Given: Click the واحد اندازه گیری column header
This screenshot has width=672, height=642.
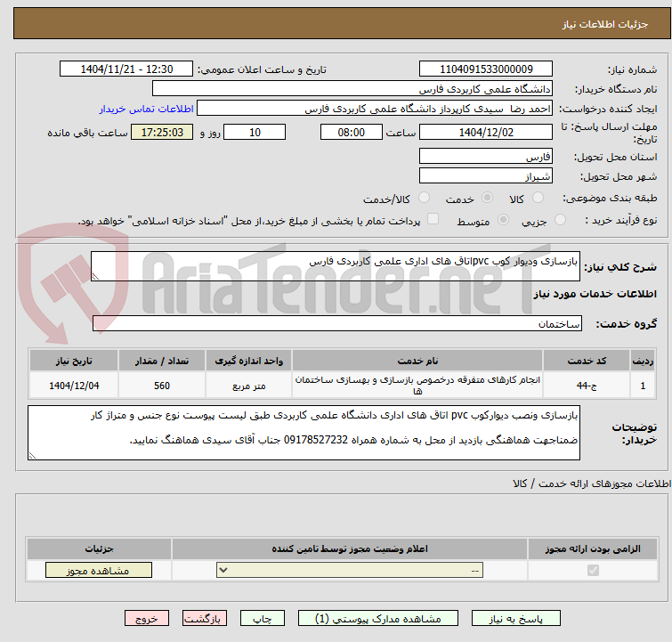Looking at the screenshot, I should [249, 361].
